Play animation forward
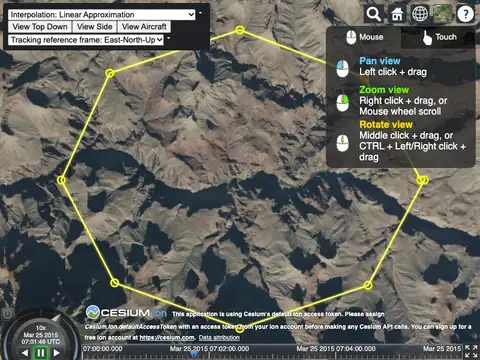The image size is (480, 360). (57, 353)
